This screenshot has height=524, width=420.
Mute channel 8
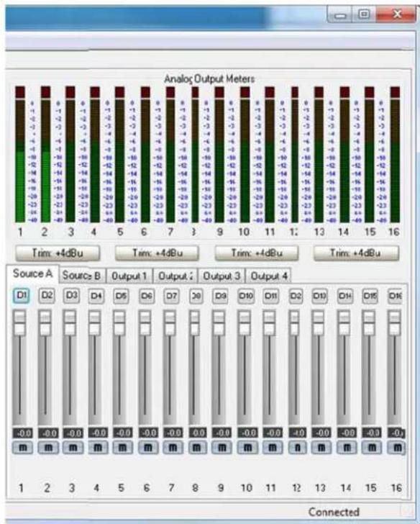tap(197, 448)
